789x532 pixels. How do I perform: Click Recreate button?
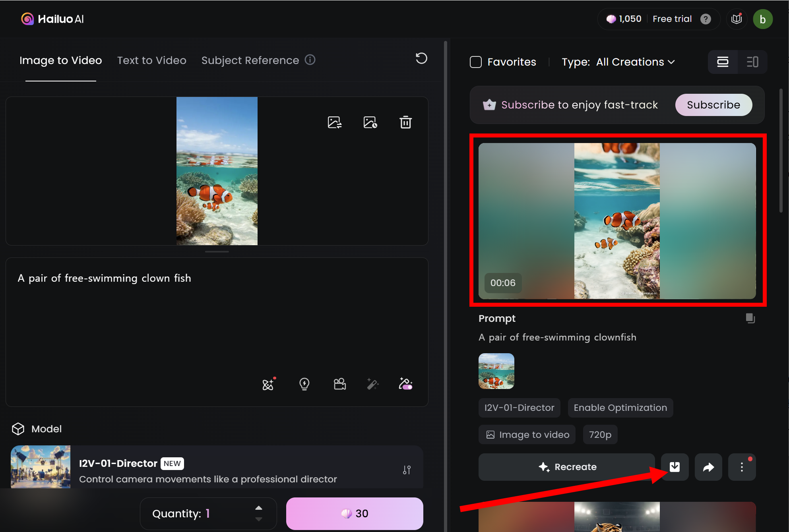click(x=567, y=467)
